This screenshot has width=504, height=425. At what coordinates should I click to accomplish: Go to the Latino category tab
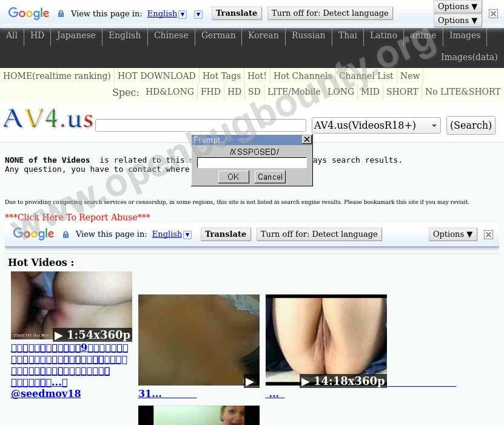[383, 35]
